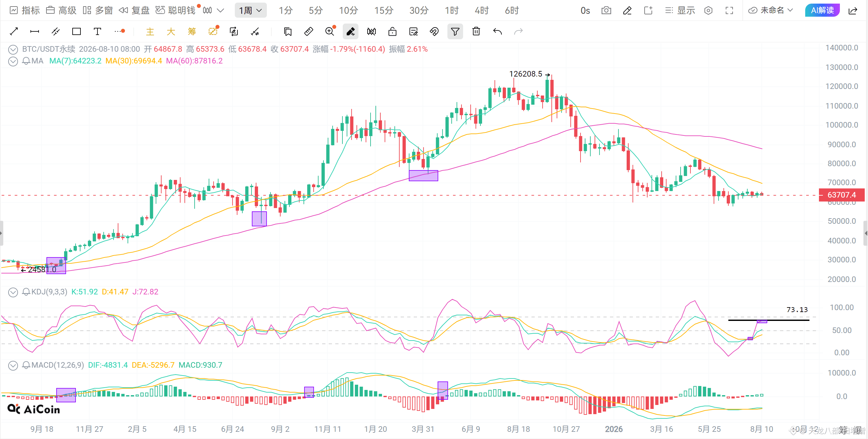Click the 63707.4 current price label
Screen dimensions: 868x439
pyautogui.click(x=842, y=195)
